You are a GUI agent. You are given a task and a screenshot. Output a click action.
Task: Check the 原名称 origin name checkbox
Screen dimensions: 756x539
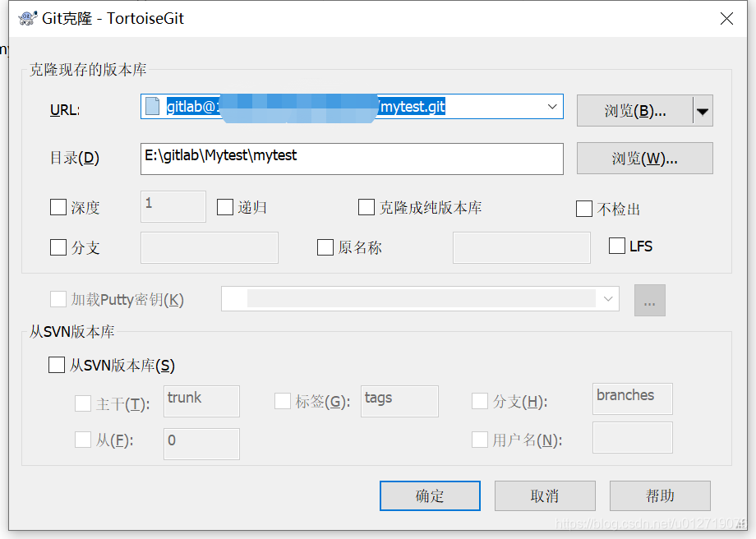[x=325, y=247]
